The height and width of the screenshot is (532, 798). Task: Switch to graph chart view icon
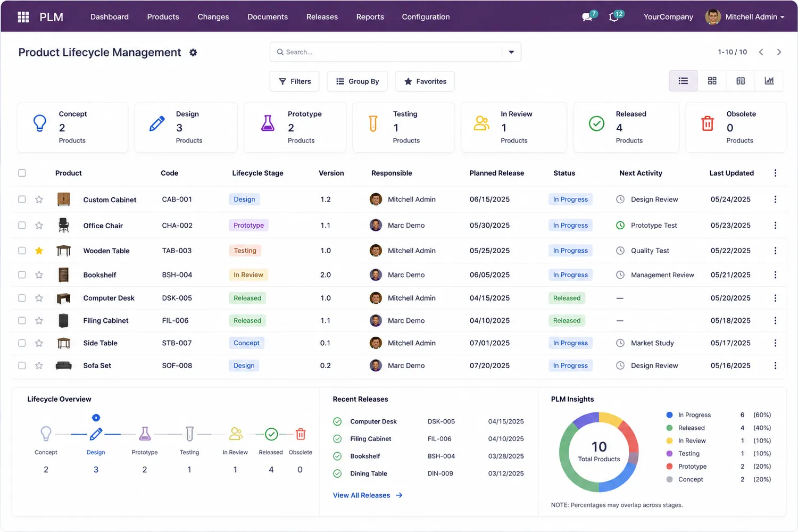769,81
